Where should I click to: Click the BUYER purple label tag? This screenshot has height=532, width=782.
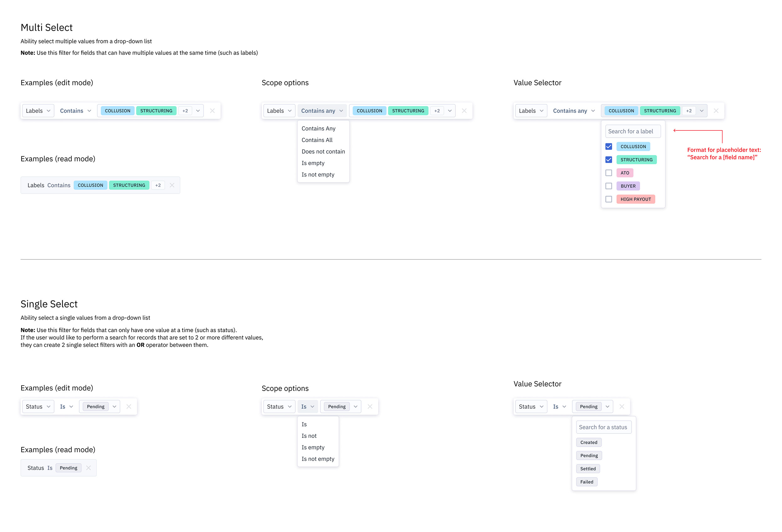628,186
